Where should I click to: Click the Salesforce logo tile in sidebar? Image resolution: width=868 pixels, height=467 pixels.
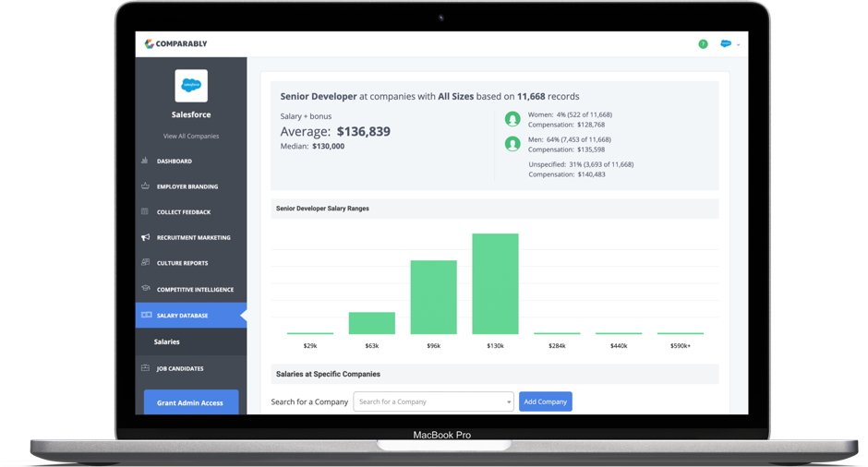191,85
